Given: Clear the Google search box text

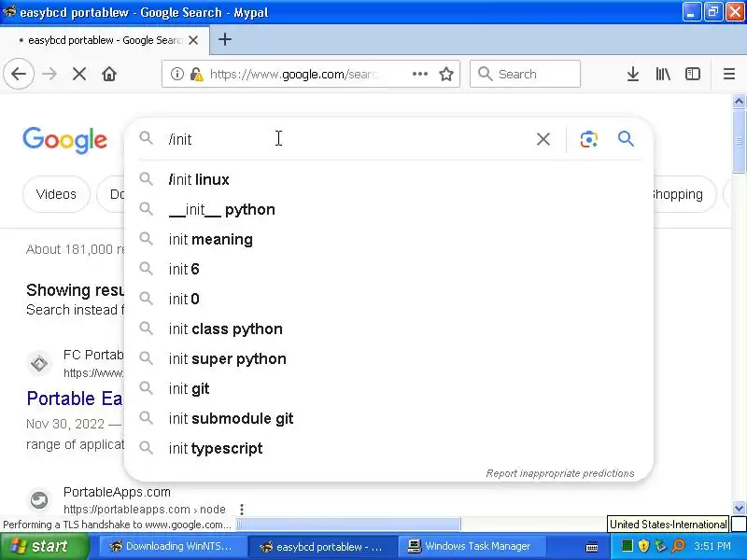Looking at the screenshot, I should 543,139.
